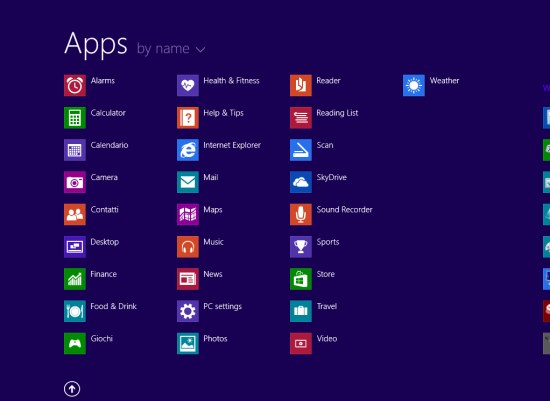Open the Weather sun icon

coord(414,85)
